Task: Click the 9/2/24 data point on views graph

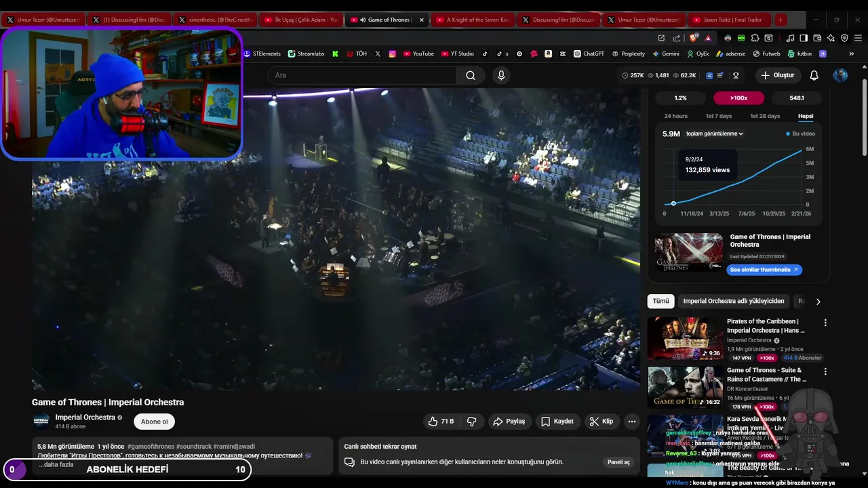Action: pos(673,203)
